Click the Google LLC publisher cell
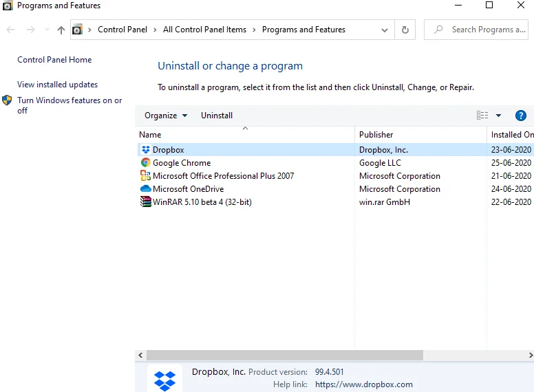Screen dimensions: 534x392 tap(380, 163)
